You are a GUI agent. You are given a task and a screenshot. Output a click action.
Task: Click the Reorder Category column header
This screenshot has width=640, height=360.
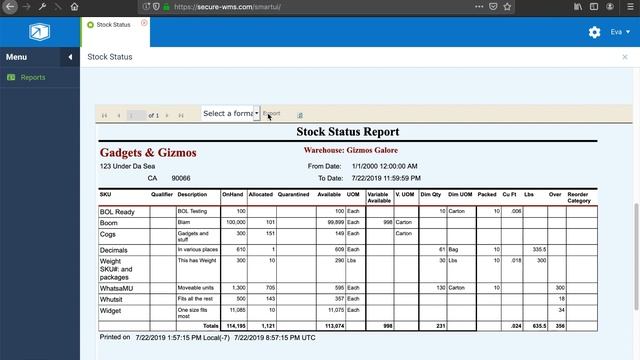coord(579,198)
